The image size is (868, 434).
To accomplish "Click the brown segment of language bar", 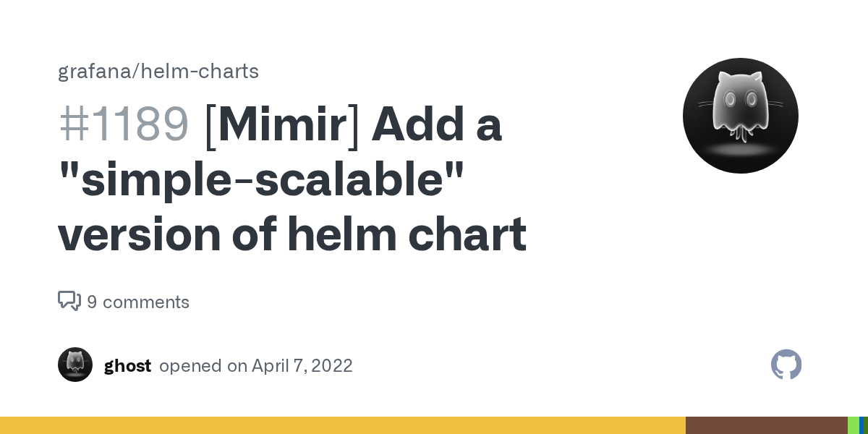I will coord(767,425).
